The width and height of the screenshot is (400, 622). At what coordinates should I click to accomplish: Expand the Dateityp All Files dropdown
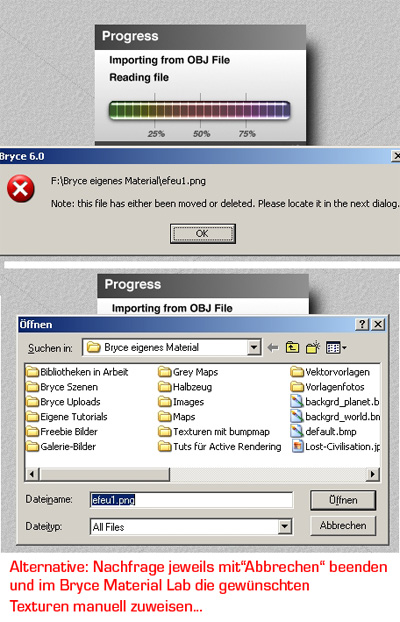click(x=285, y=527)
